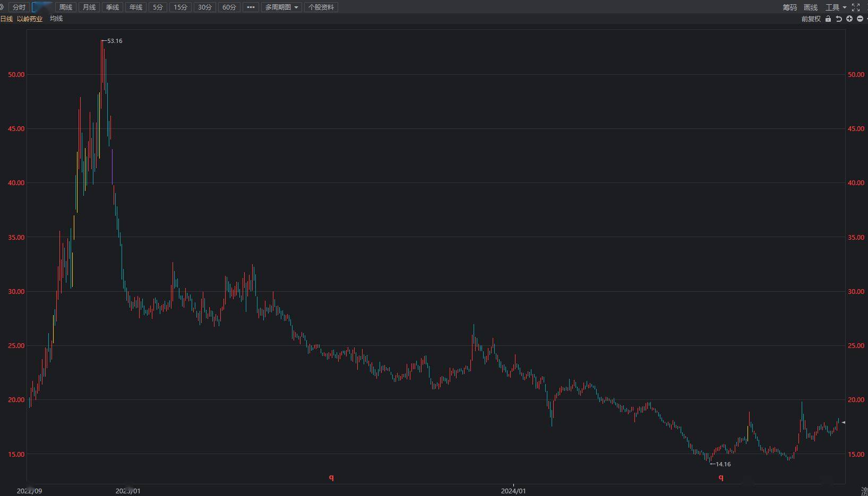Zoom out with the minus icon
Viewport: 868px width, 496px height.
click(860, 19)
